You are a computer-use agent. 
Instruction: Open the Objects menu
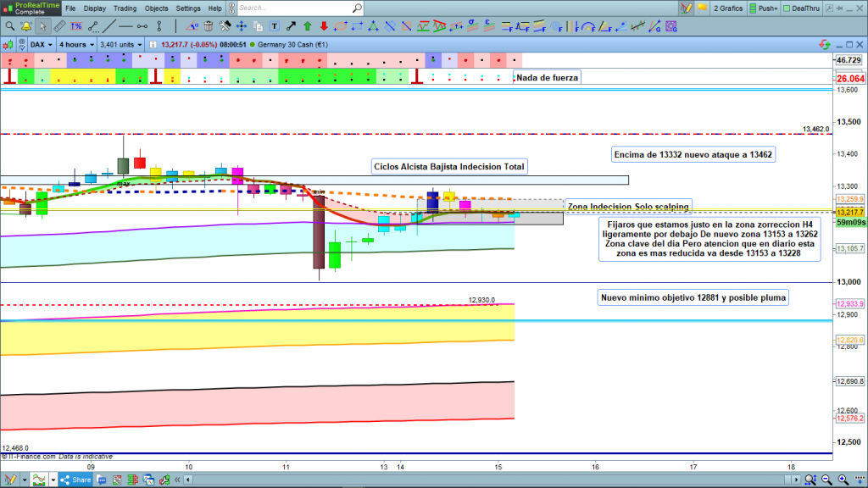[x=156, y=8]
